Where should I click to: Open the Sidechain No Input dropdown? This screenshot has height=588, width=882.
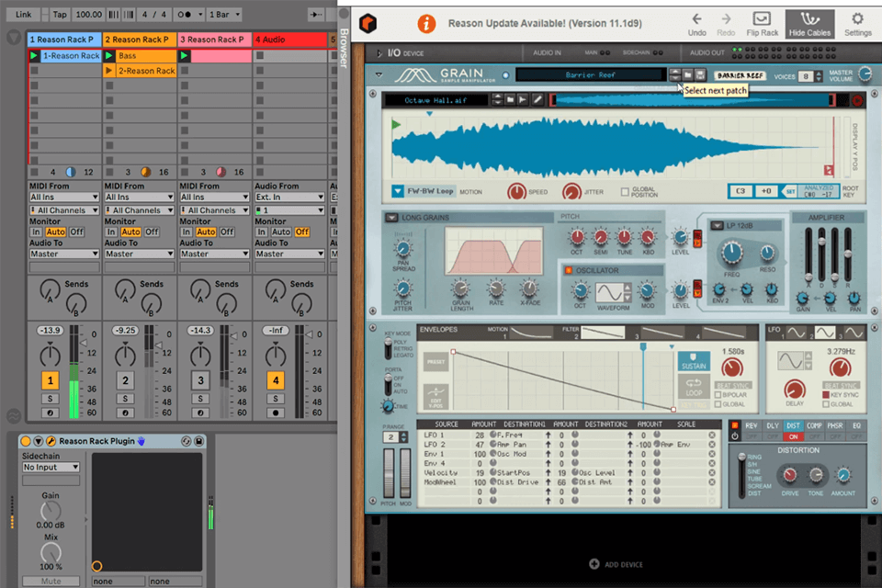(x=51, y=467)
